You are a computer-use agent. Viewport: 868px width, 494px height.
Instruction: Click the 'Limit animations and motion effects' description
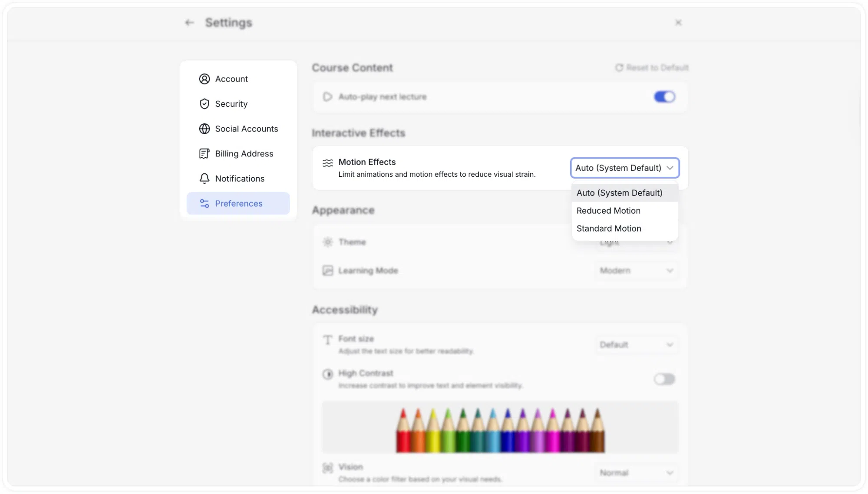pyautogui.click(x=437, y=174)
